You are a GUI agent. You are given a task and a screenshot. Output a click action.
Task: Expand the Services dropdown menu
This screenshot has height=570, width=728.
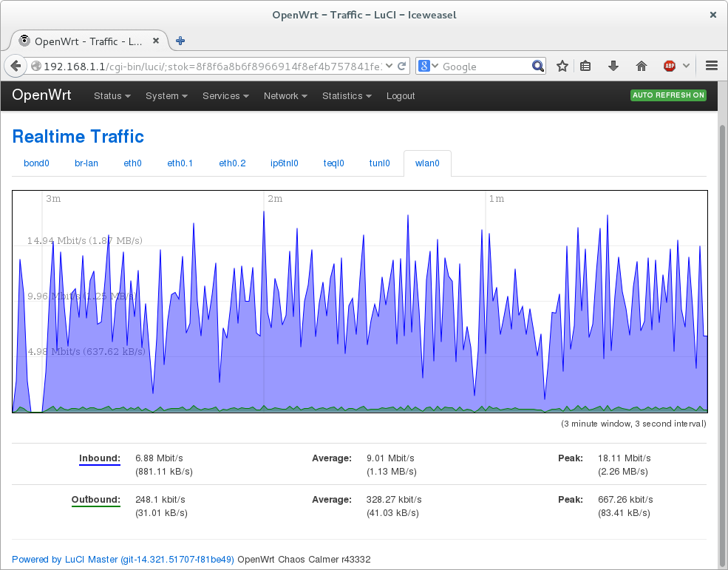(x=225, y=95)
